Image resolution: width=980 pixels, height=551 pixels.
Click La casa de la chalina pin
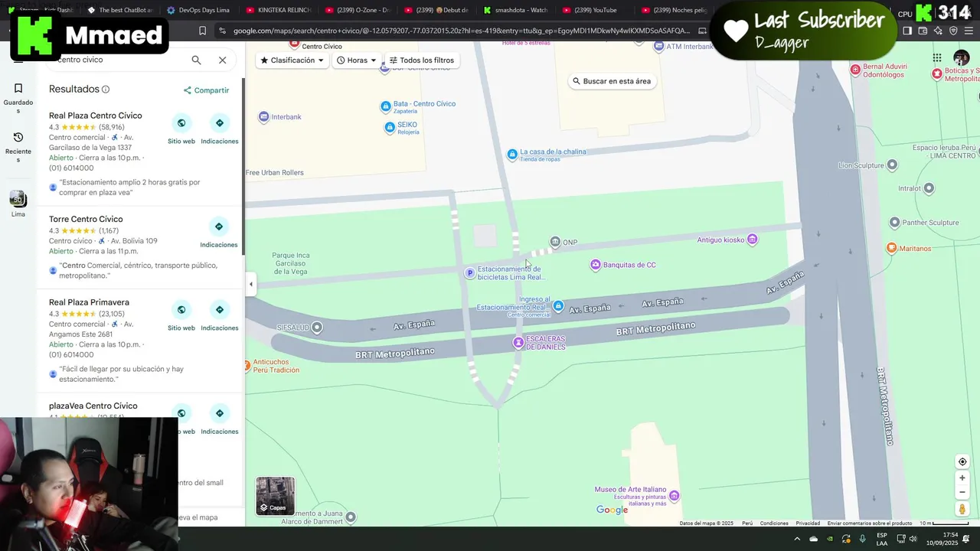pyautogui.click(x=512, y=155)
